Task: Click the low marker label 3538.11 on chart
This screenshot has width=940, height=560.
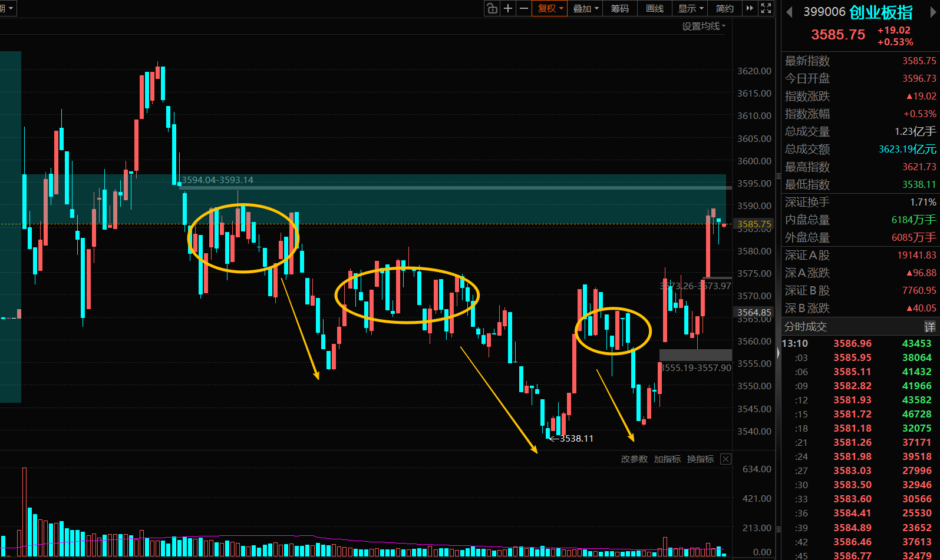Action: [x=576, y=438]
